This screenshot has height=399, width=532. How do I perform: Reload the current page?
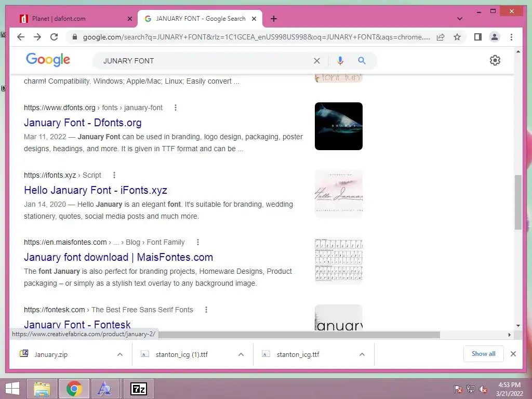pyautogui.click(x=54, y=37)
